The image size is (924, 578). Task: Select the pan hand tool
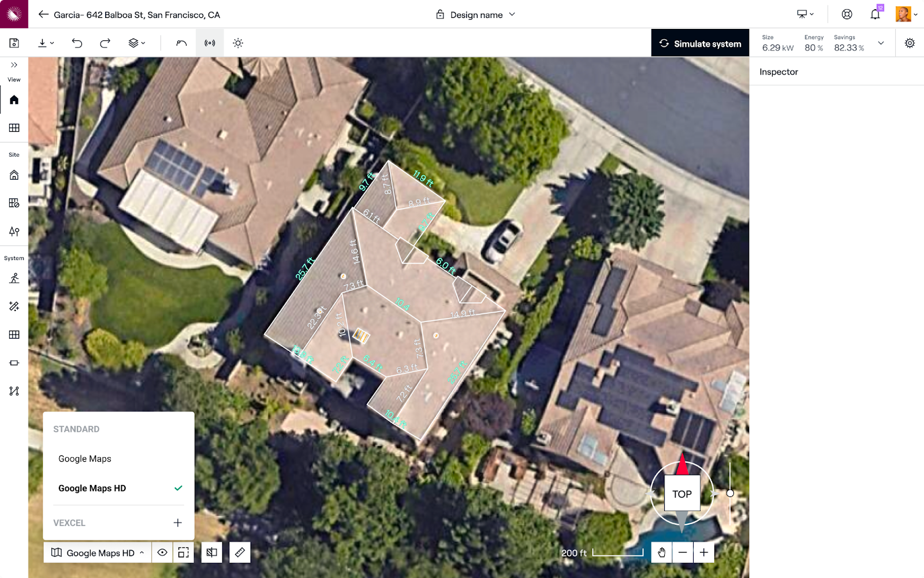[x=662, y=553]
